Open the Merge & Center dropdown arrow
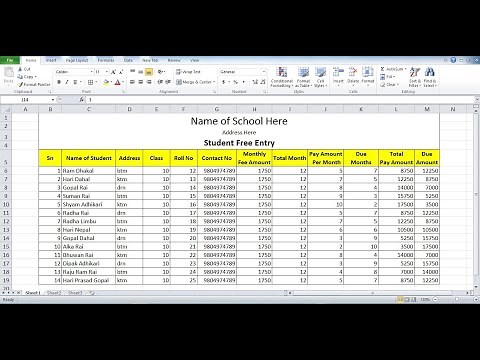This screenshot has height=360, width=480. [214, 82]
